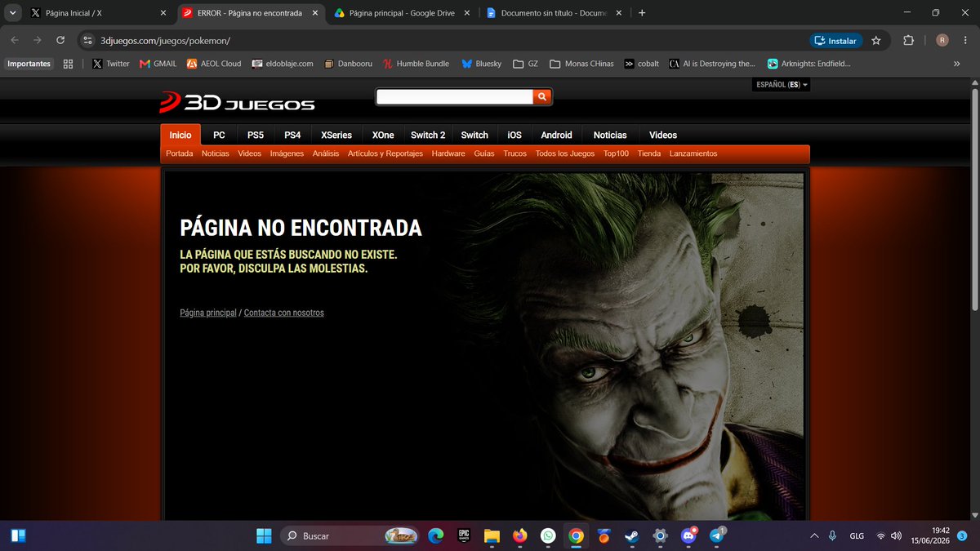Image resolution: width=980 pixels, height=551 pixels.
Task: Bookmark this page with the star icon
Action: (876, 40)
